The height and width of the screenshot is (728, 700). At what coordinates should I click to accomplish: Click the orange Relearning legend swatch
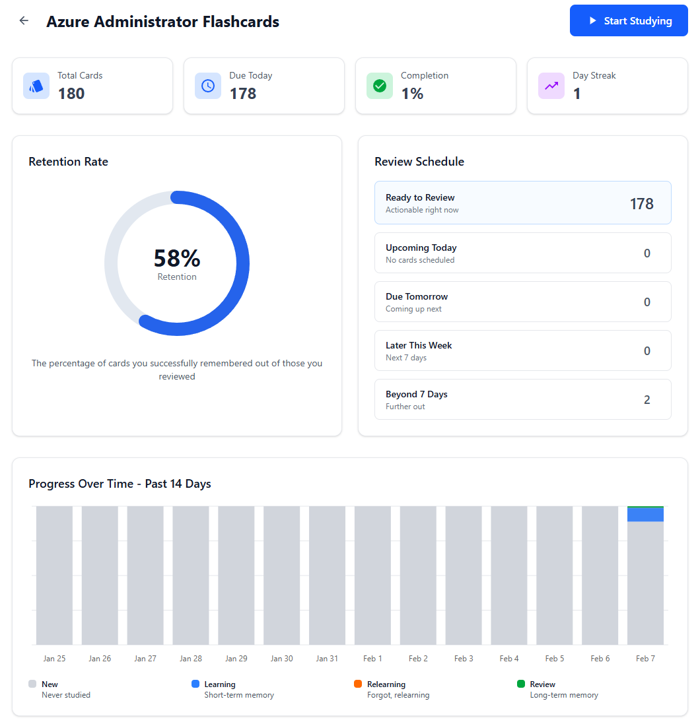(358, 684)
